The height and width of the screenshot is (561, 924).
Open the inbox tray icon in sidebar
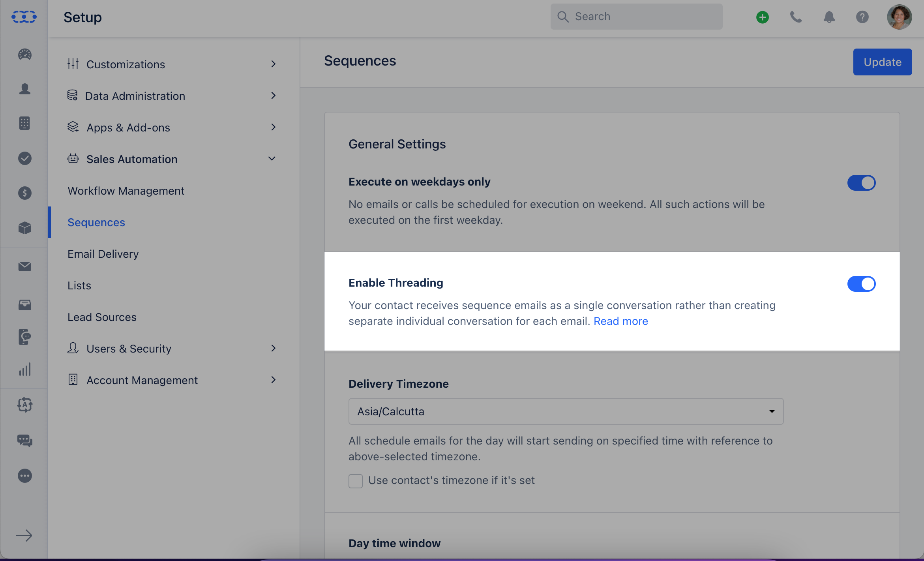[24, 305]
